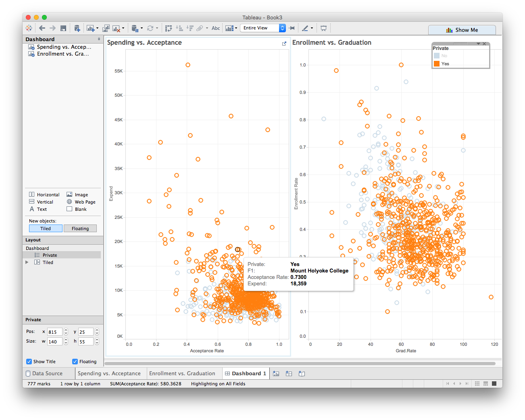The image size is (525, 420).
Task: Click the horizontal dashboard scrollbar
Action: click(300, 364)
